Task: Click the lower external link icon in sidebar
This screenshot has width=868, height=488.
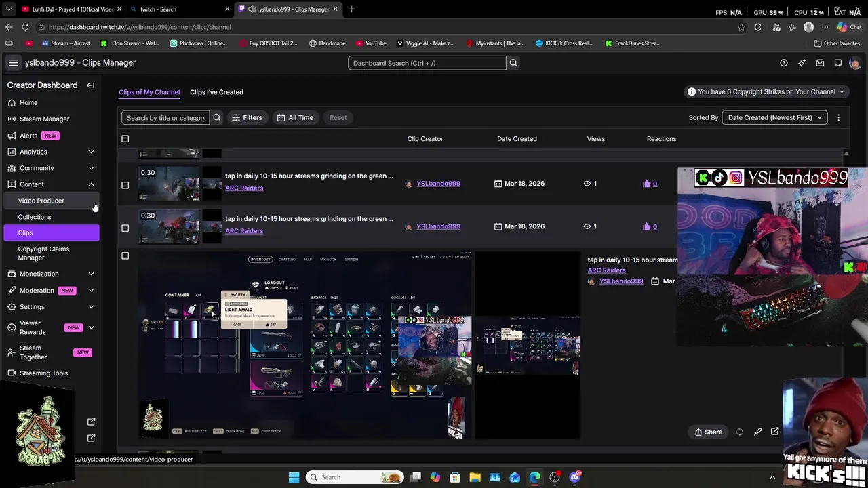Action: [92, 438]
